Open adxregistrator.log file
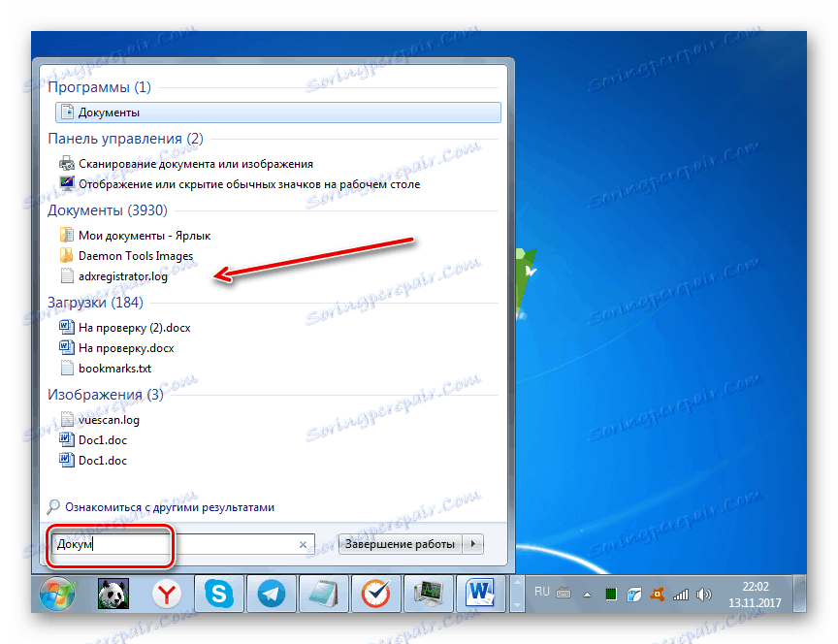The height and width of the screenshot is (644, 838). 123,275
